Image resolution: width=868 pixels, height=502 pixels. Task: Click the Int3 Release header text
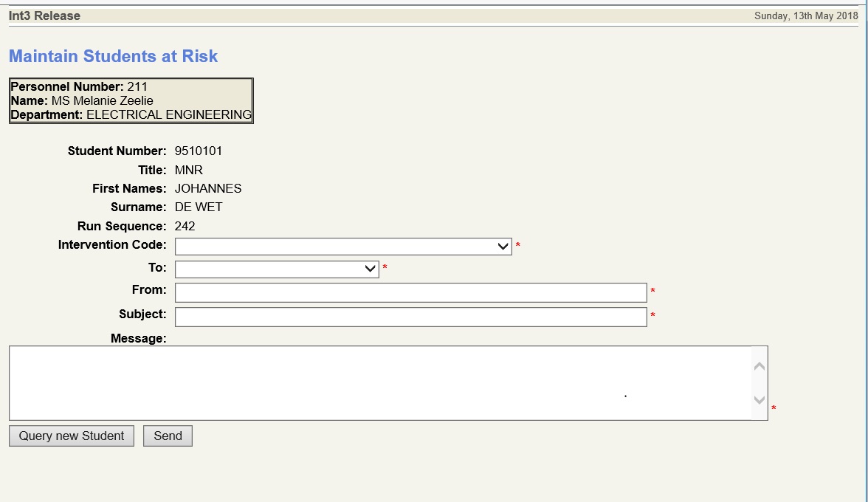[44, 16]
